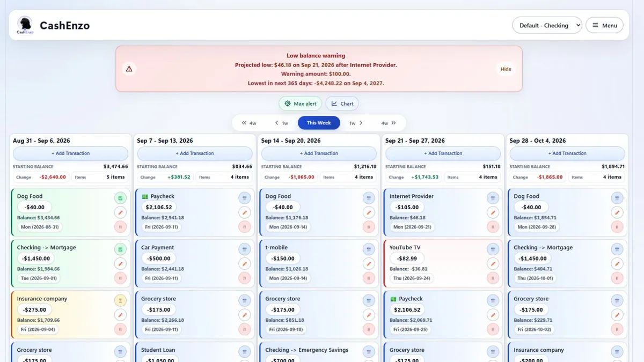Click the -$500.00 amount on Car Payment
644x362 pixels.
click(x=159, y=258)
